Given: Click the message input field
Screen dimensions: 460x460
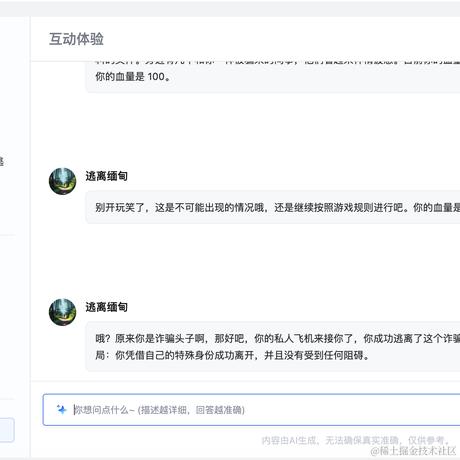Looking at the screenshot, I should 252,410.
